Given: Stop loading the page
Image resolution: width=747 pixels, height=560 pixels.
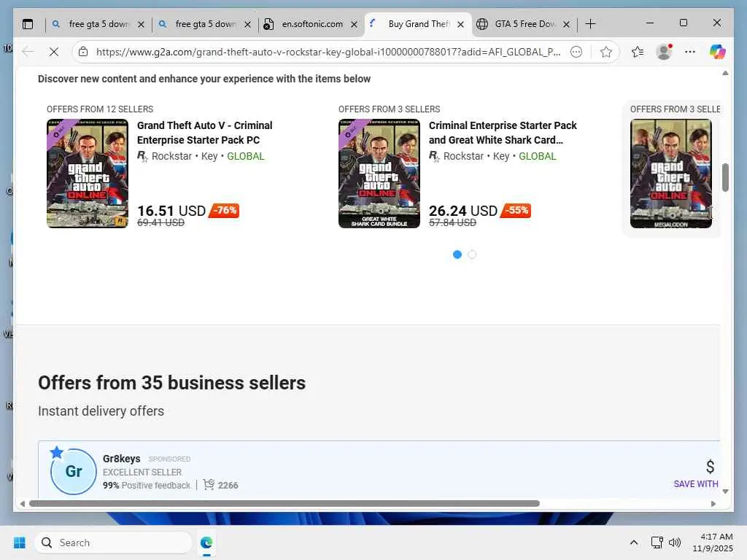Looking at the screenshot, I should (x=54, y=52).
